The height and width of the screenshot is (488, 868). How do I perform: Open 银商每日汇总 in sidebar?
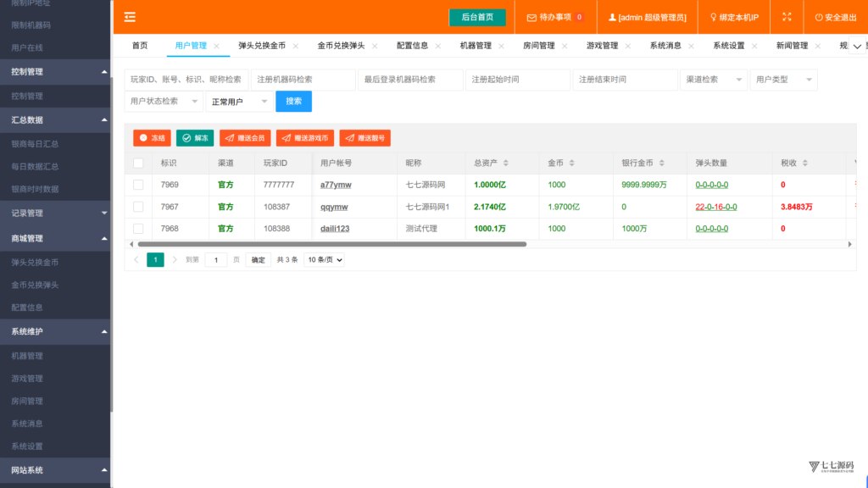[x=35, y=144]
